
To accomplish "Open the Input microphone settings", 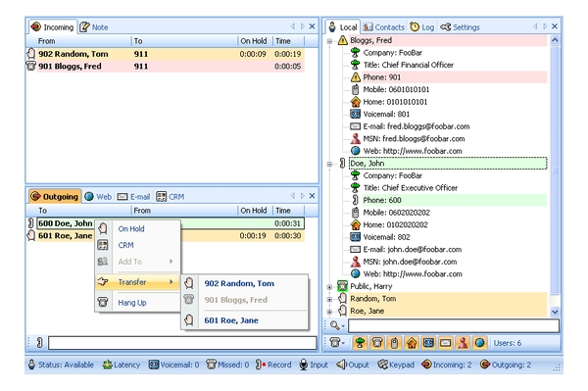I will tap(314, 365).
